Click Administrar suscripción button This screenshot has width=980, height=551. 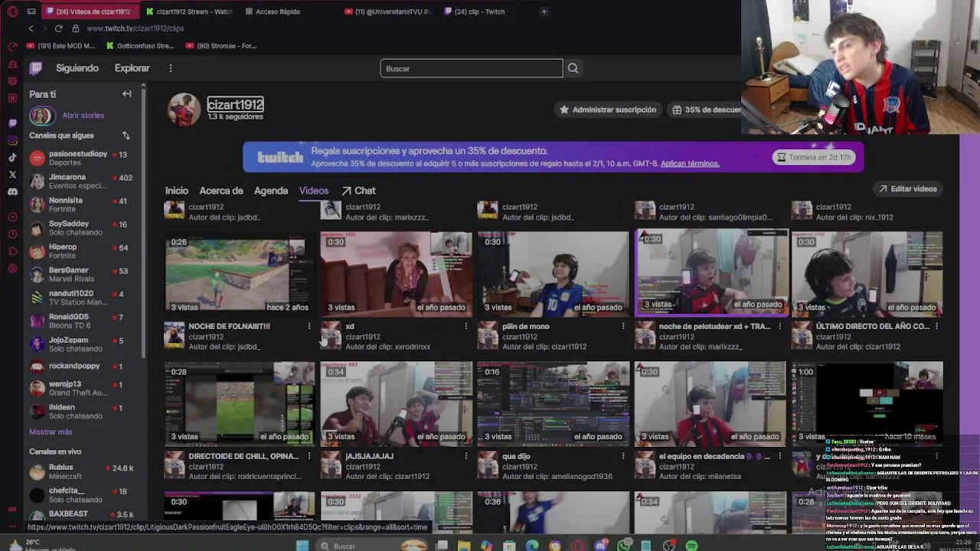click(608, 109)
